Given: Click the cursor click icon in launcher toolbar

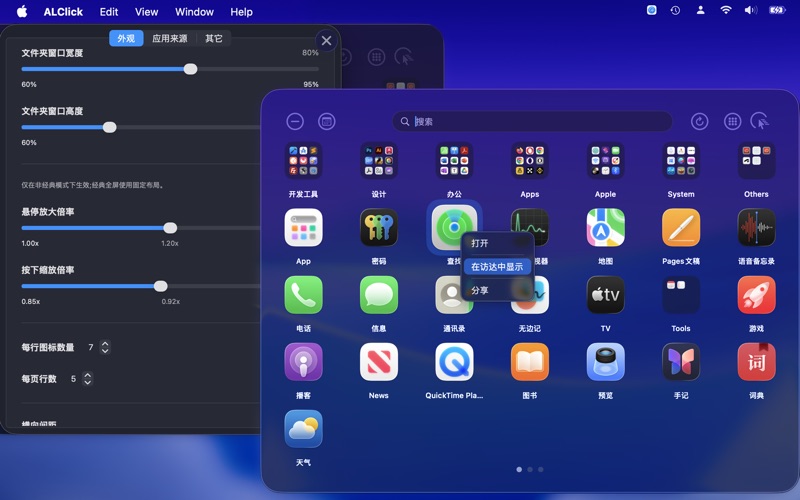Looking at the screenshot, I should 760,121.
